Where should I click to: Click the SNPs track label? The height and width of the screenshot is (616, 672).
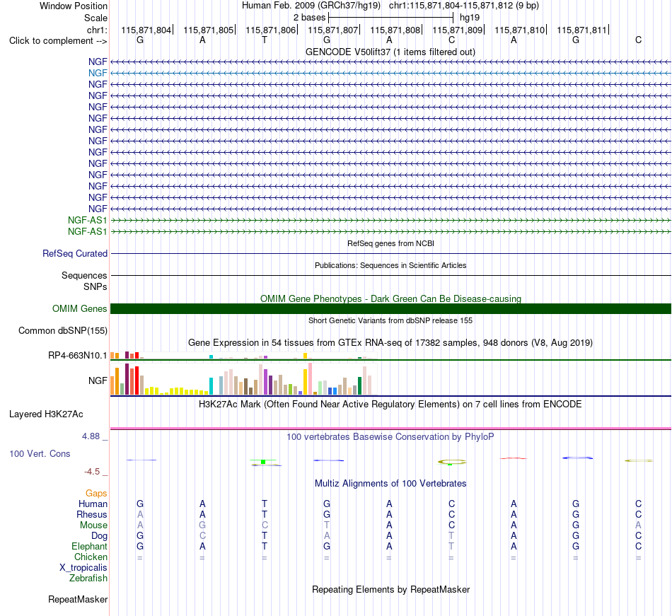(x=95, y=286)
